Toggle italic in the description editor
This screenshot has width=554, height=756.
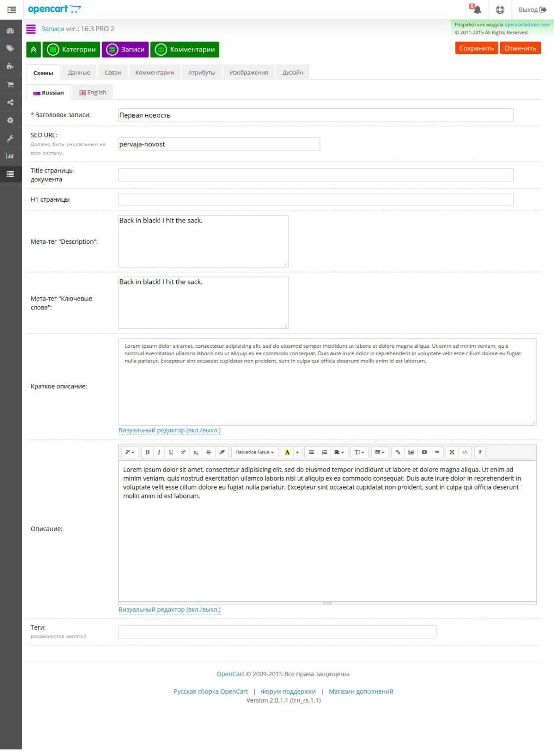(x=159, y=452)
